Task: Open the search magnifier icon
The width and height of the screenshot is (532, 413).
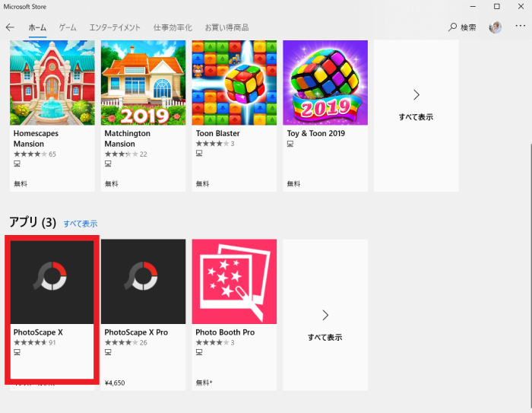Action: pyautogui.click(x=453, y=27)
